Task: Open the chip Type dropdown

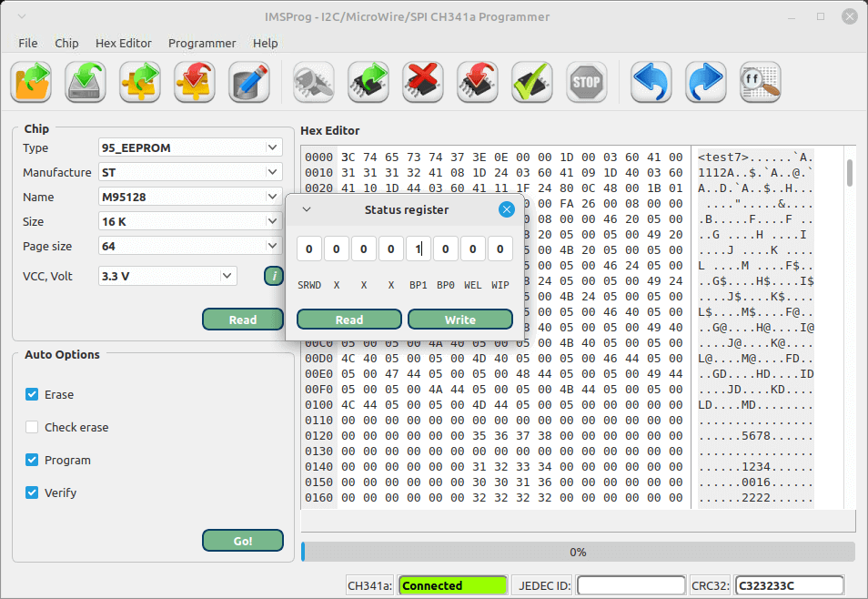Action: 190,147
